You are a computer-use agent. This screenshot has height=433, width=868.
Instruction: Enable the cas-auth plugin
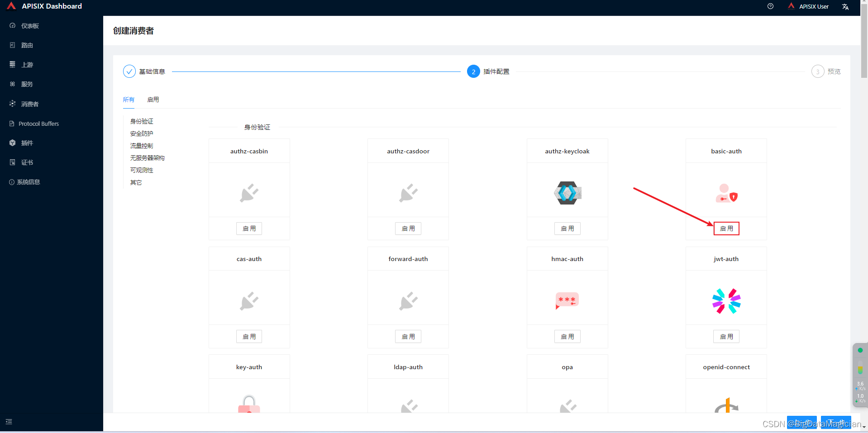click(x=249, y=337)
